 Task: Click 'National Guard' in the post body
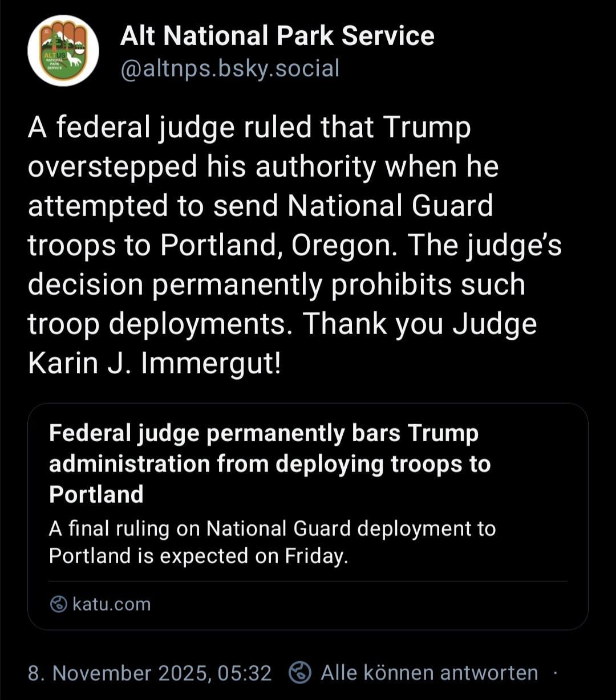tap(390, 206)
